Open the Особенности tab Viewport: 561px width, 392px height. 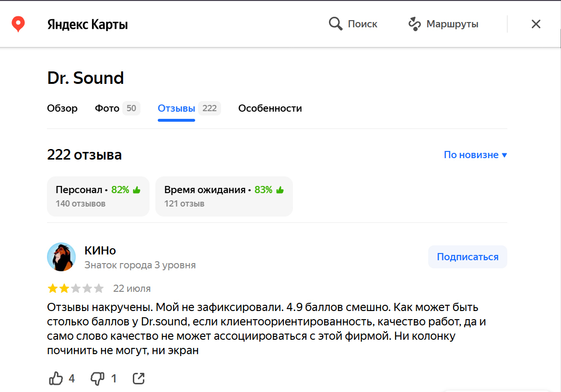point(270,108)
